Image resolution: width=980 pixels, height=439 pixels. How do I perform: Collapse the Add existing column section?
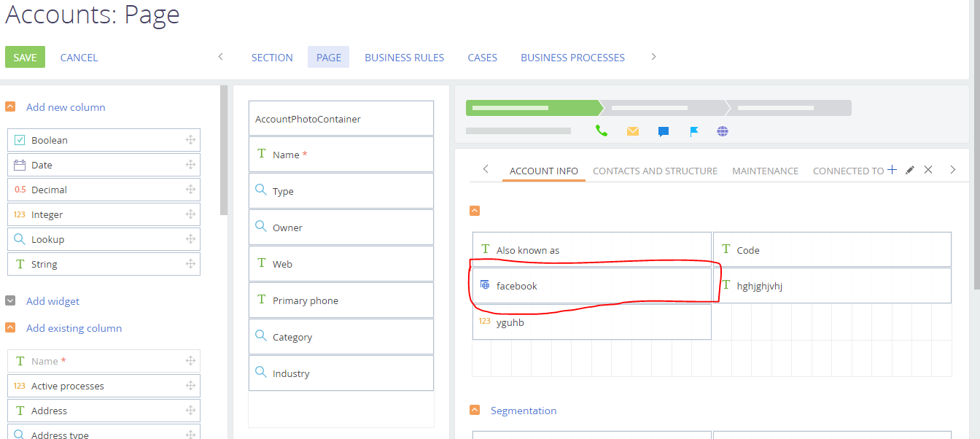(x=10, y=328)
